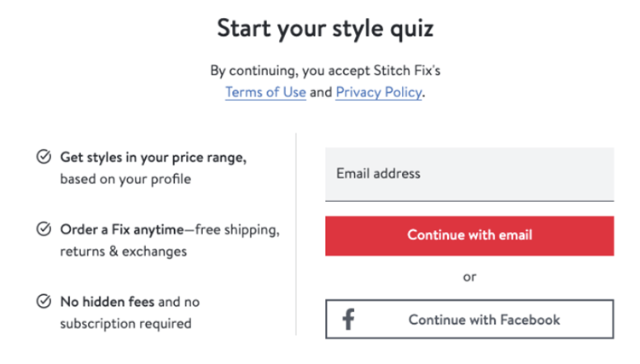640x364 pixels.
Task: Click the Order a Fix anytime bold text
Action: click(122, 230)
